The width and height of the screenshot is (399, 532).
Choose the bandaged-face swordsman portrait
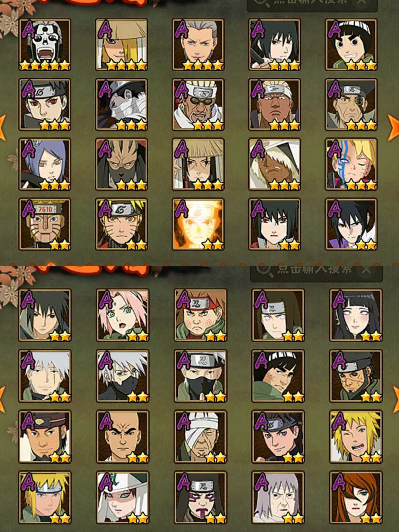(122, 105)
